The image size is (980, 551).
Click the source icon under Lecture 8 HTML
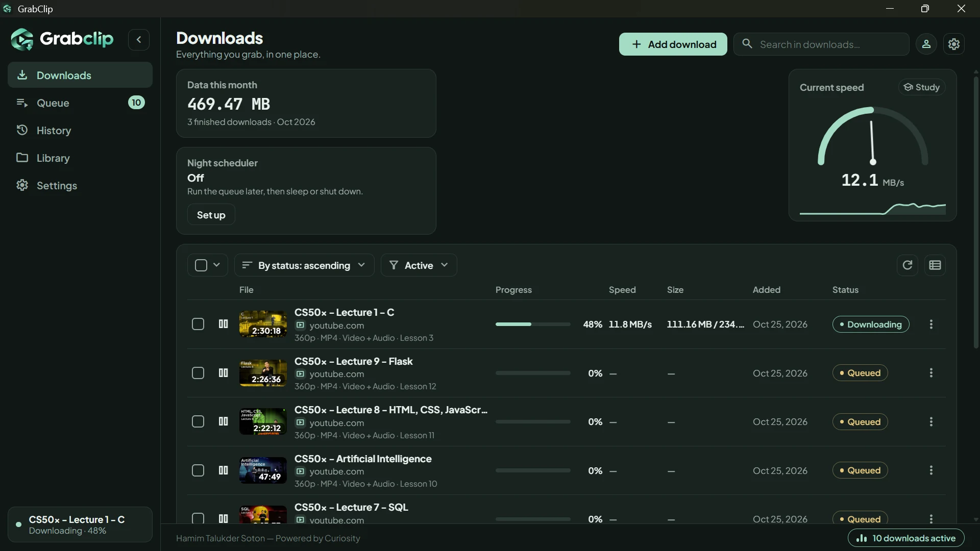(300, 423)
